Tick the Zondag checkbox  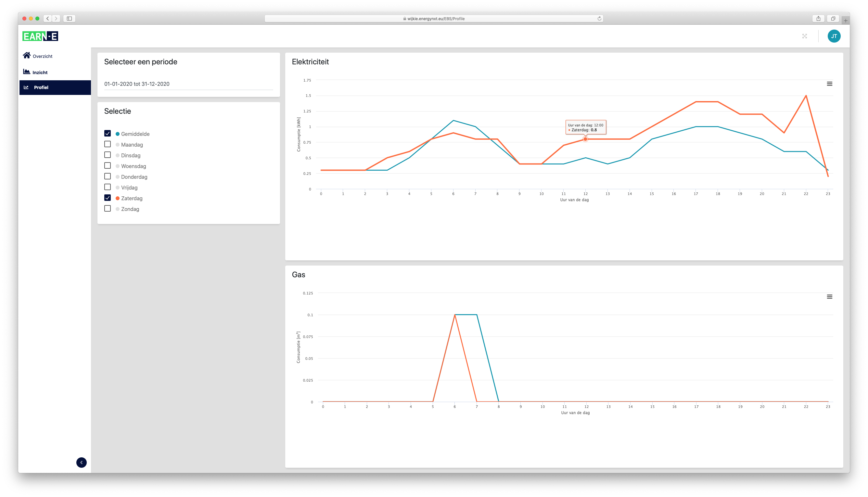coord(108,209)
